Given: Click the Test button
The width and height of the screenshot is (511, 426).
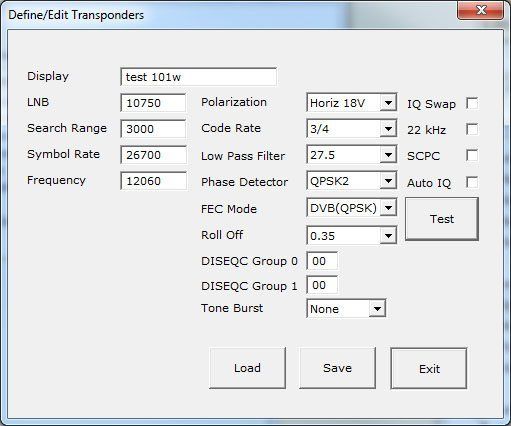Looking at the screenshot, I should (x=442, y=219).
